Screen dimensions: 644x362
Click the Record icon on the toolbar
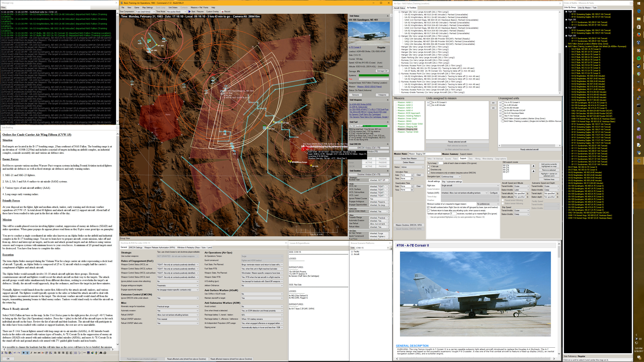pos(223,12)
